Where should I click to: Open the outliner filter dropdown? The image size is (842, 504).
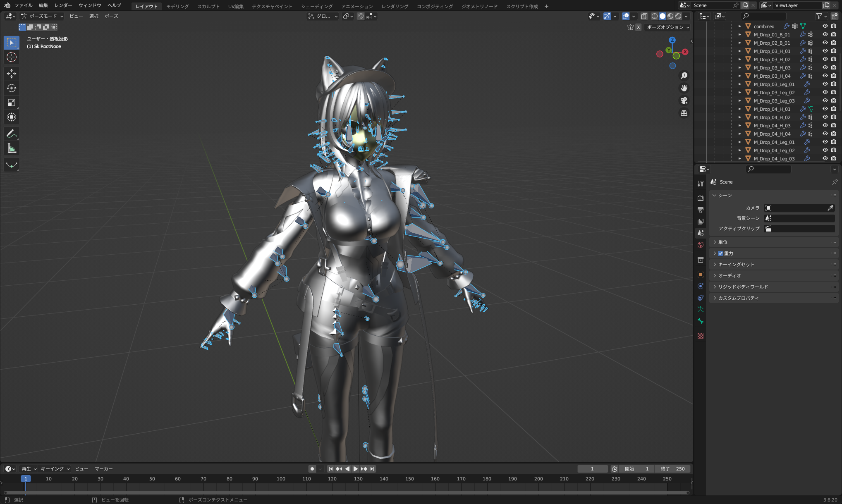coord(821,16)
